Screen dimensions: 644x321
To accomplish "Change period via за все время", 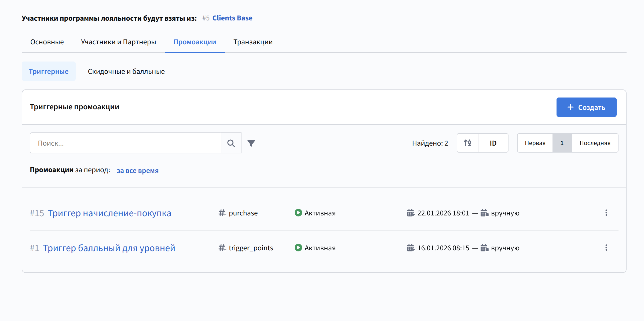I will 137,171.
